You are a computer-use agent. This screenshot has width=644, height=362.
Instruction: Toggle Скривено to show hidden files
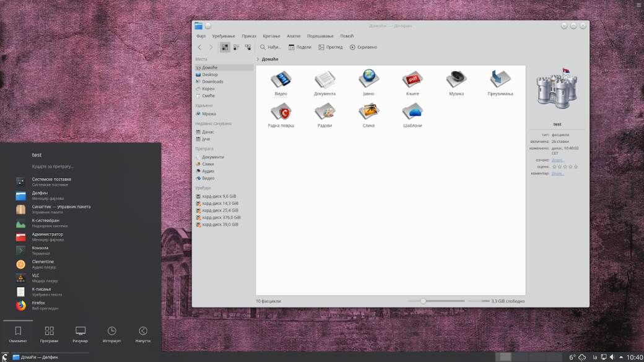click(x=365, y=46)
